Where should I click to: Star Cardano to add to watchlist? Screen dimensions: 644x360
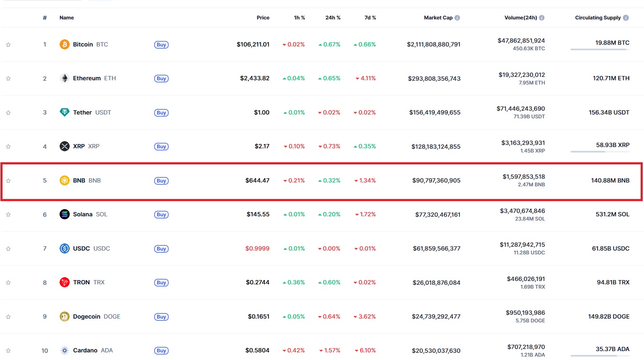click(x=8, y=350)
